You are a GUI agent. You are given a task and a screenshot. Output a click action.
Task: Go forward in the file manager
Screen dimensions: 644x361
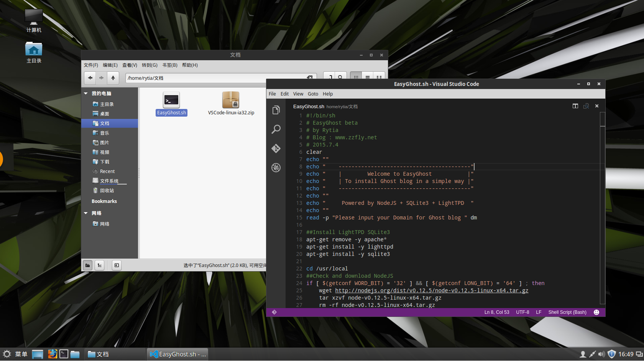[101, 78]
